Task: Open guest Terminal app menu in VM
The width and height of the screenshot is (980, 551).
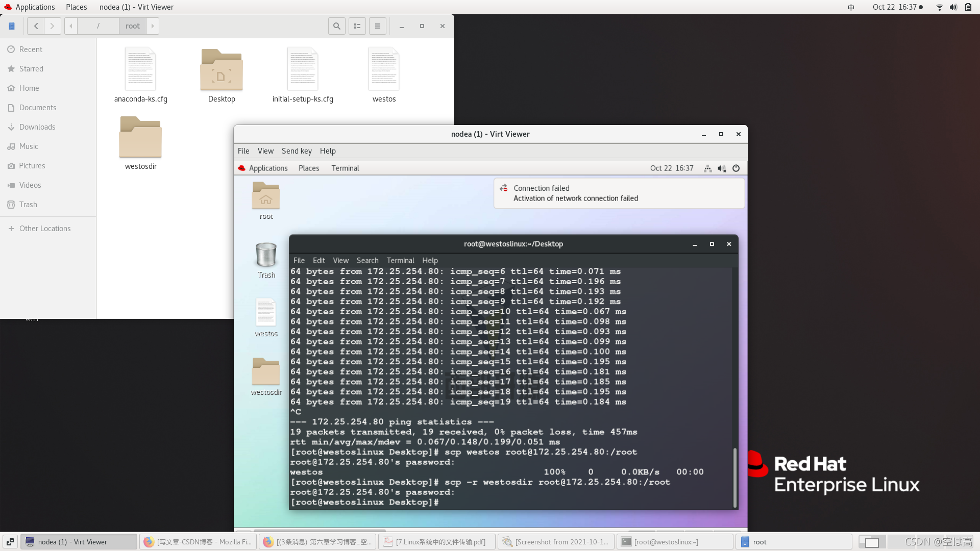Action: [345, 168]
